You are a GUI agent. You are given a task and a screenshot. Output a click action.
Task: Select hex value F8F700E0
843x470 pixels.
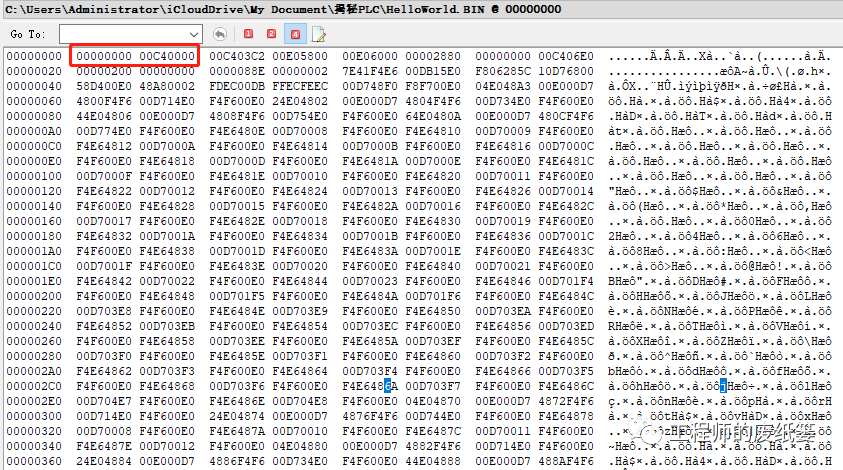pyautogui.click(x=433, y=86)
